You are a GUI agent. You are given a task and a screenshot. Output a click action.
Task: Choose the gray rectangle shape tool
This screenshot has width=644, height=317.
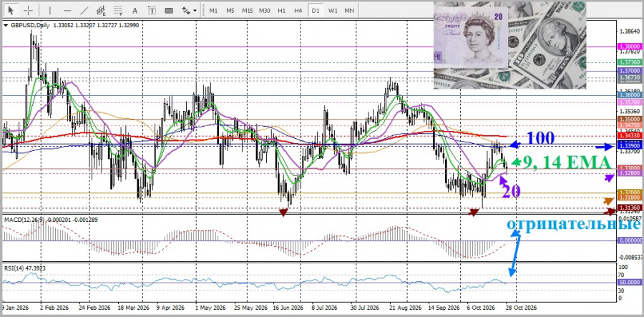click(x=169, y=10)
